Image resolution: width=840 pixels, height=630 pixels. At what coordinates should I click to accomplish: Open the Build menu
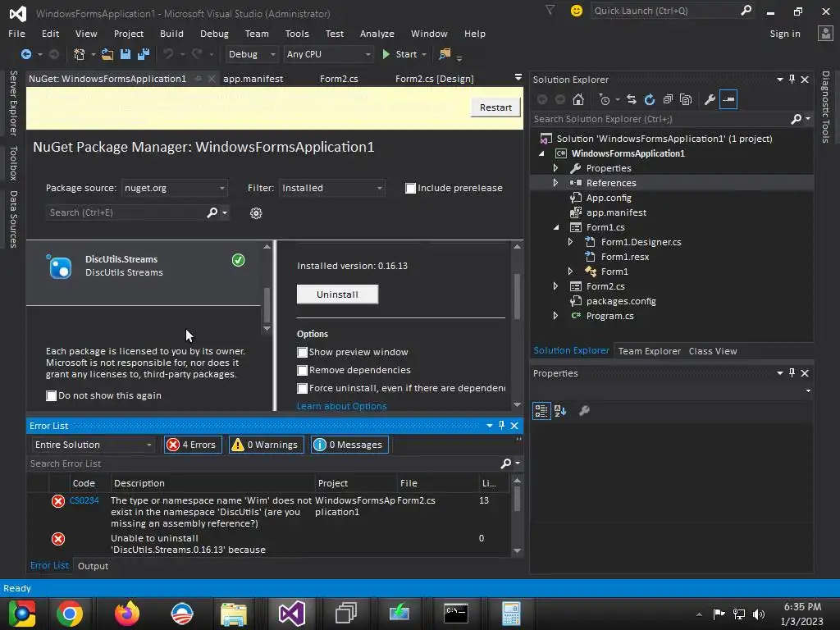pyautogui.click(x=171, y=34)
